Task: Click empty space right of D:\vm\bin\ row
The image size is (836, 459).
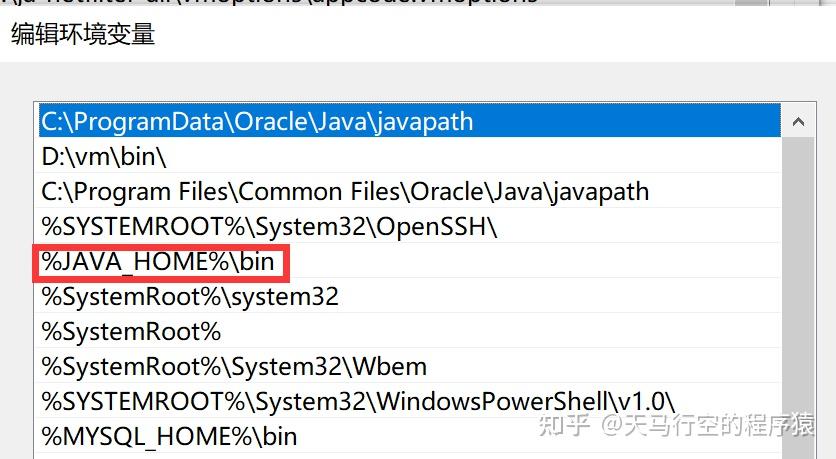Action: click(x=450, y=156)
